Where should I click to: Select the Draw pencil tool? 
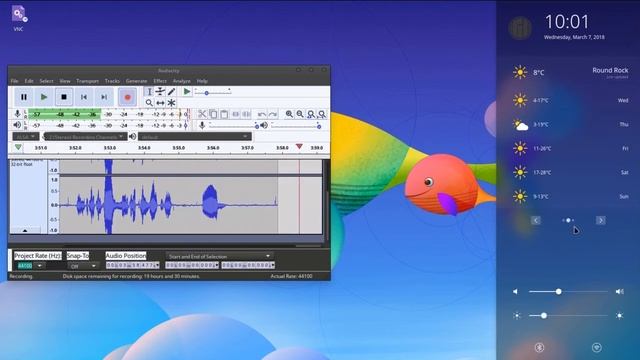171,91
